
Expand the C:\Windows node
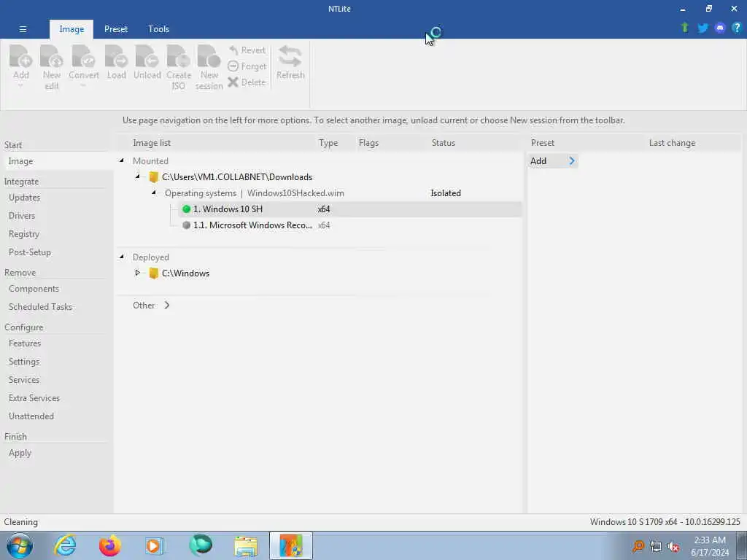(138, 273)
